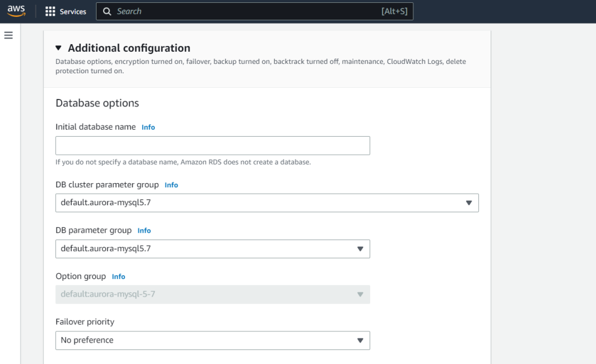Click the Failover priority arrow icon
Image resolution: width=596 pixels, height=364 pixels.
click(x=360, y=340)
